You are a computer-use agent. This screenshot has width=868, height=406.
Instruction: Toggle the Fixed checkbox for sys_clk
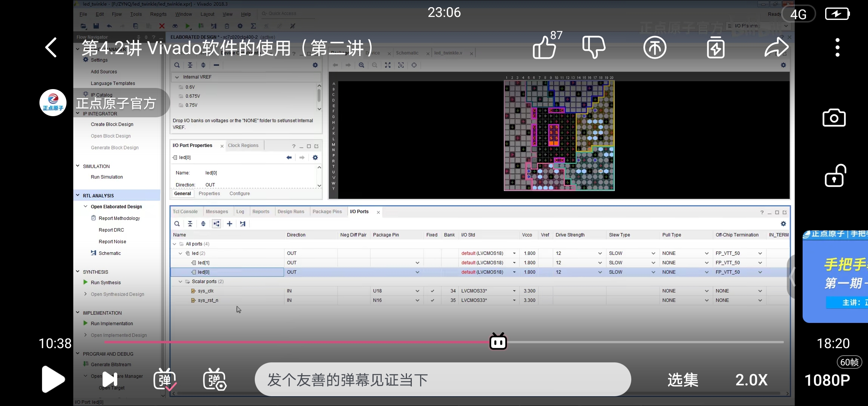point(432,291)
